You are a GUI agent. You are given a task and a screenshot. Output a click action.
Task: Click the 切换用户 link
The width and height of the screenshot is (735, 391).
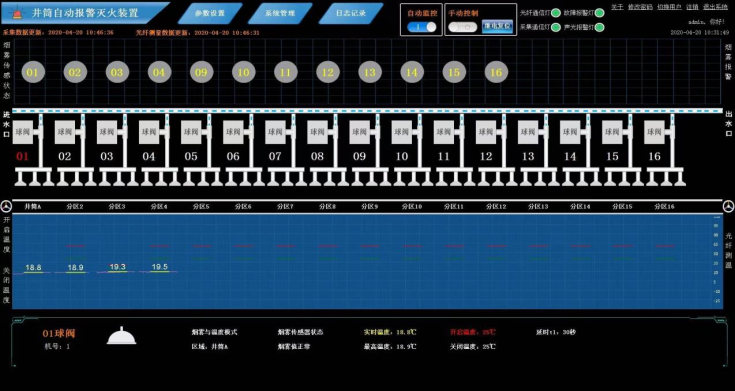[x=669, y=7]
